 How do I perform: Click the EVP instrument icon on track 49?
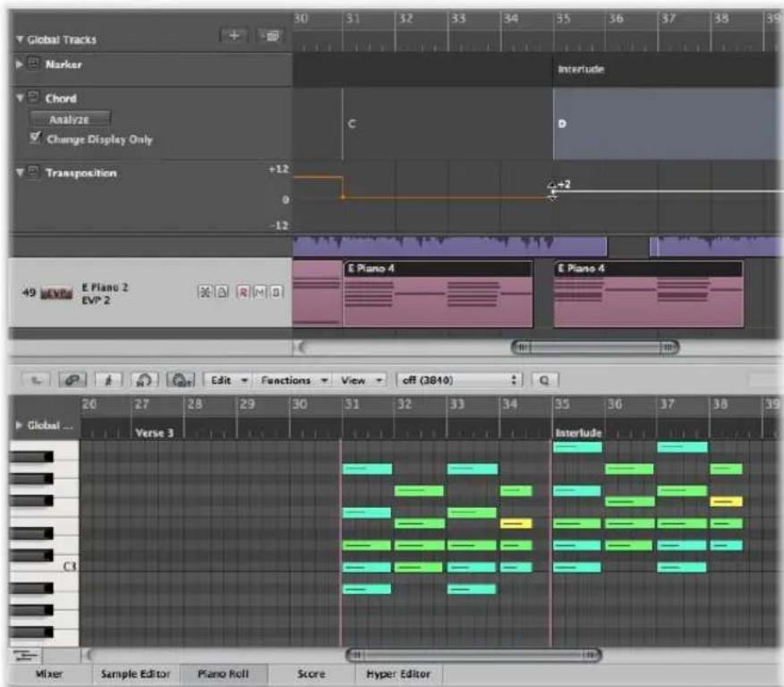click(x=56, y=293)
